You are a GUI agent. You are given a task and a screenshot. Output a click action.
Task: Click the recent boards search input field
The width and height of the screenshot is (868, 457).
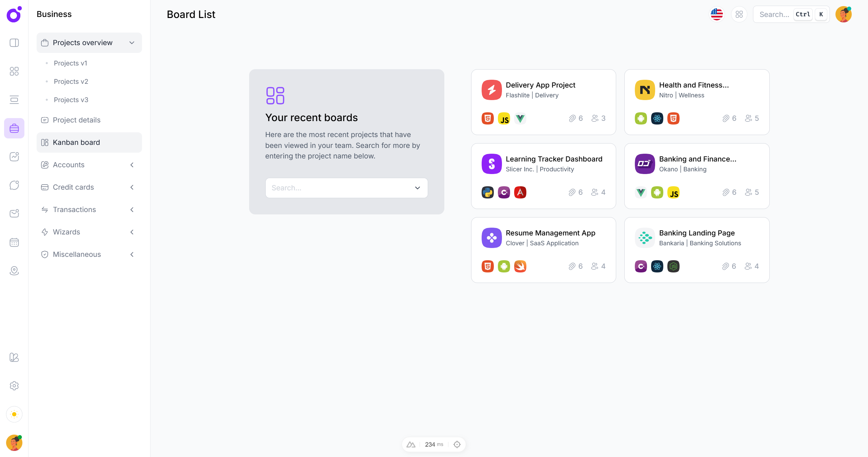[x=339, y=188]
